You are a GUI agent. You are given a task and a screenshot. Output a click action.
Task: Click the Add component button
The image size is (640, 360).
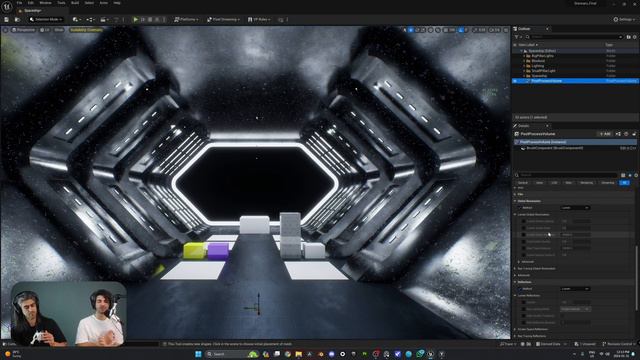(605, 134)
